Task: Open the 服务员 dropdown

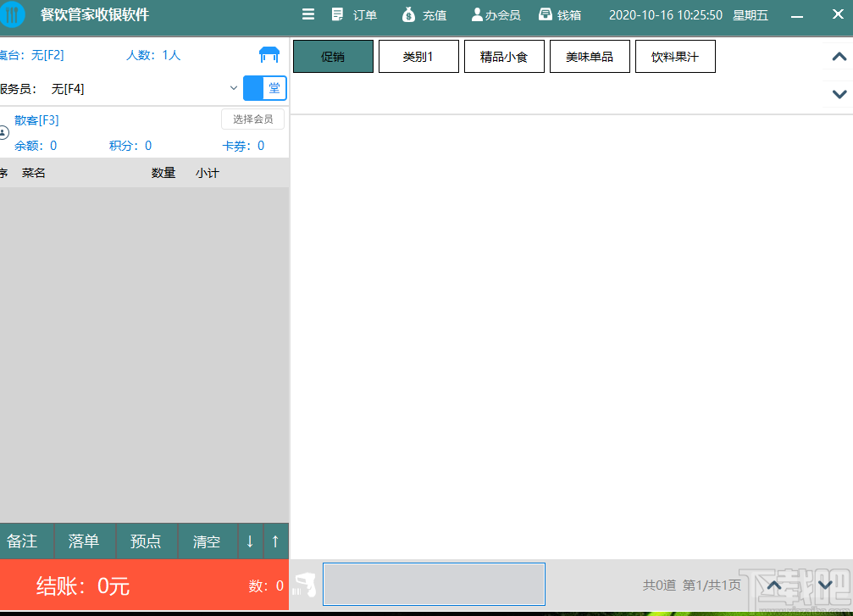Action: 233,87
